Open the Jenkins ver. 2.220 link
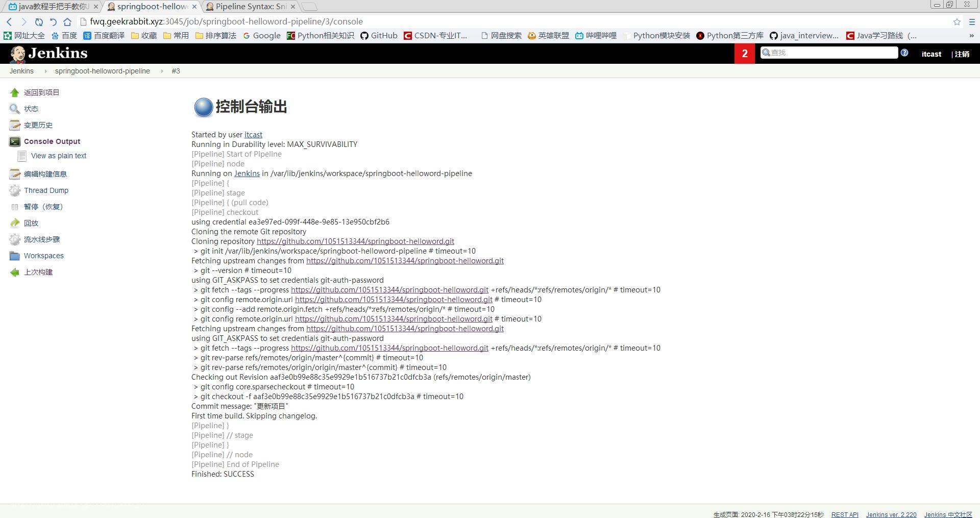 [x=891, y=514]
